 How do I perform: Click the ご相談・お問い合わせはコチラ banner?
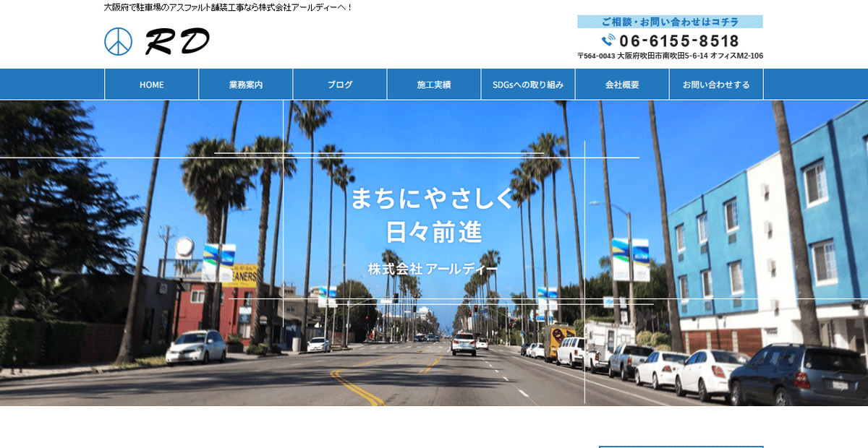click(669, 22)
